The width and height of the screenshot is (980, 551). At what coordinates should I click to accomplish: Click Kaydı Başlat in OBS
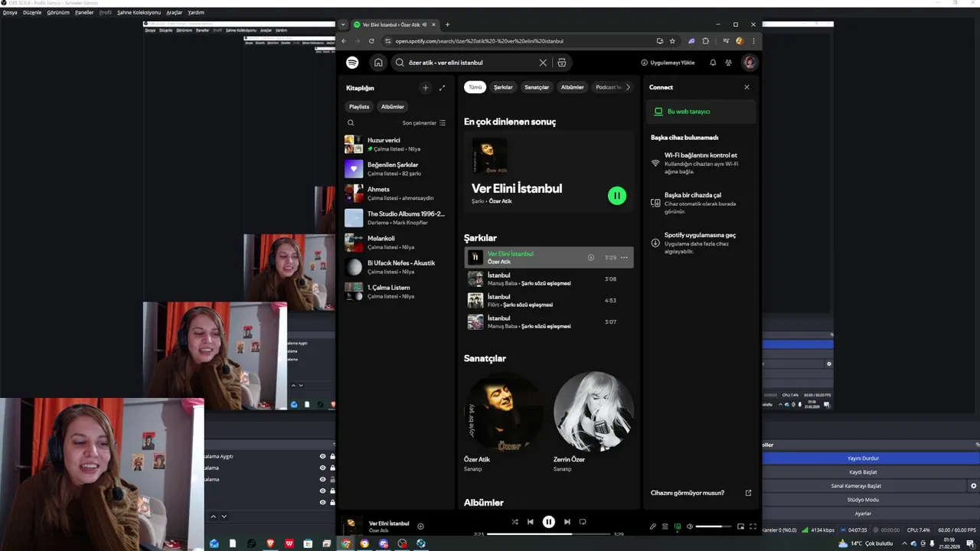(871, 472)
